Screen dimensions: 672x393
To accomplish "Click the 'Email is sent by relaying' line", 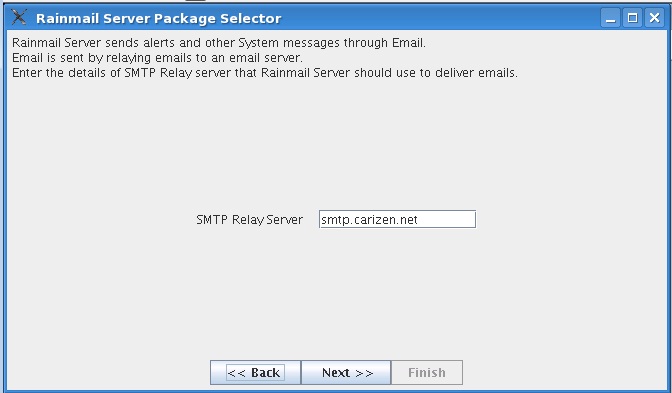I will [x=157, y=58].
